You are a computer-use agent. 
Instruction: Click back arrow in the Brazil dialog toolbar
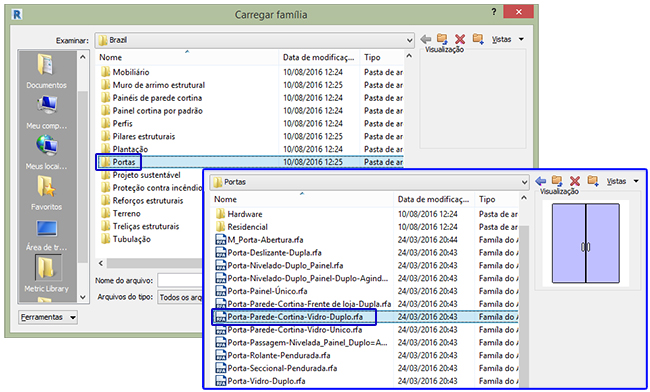pos(426,39)
